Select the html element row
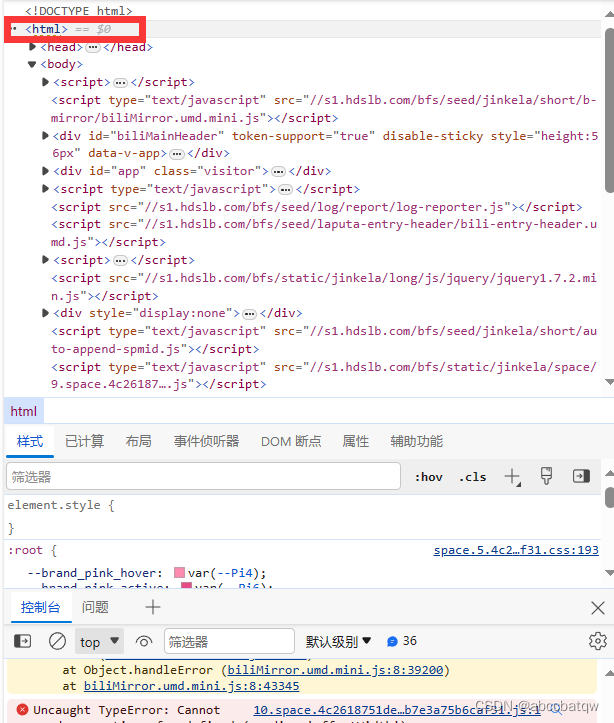The height and width of the screenshot is (723, 614). click(302, 29)
